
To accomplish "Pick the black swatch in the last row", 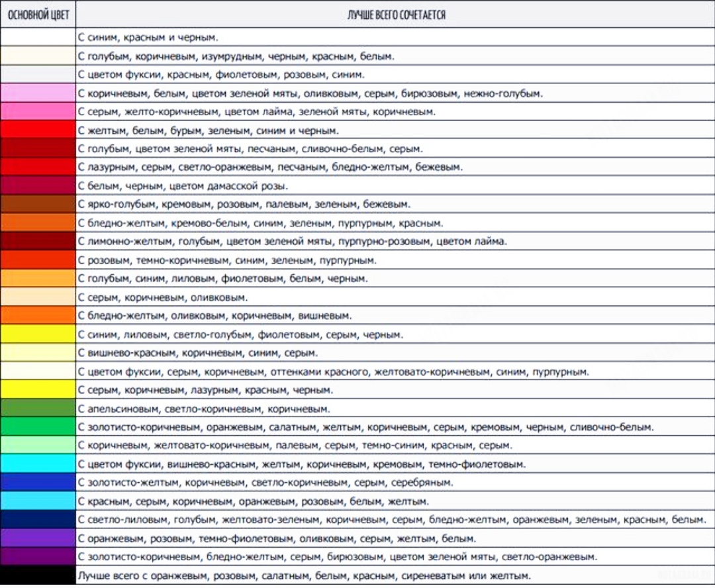I will click(38, 575).
